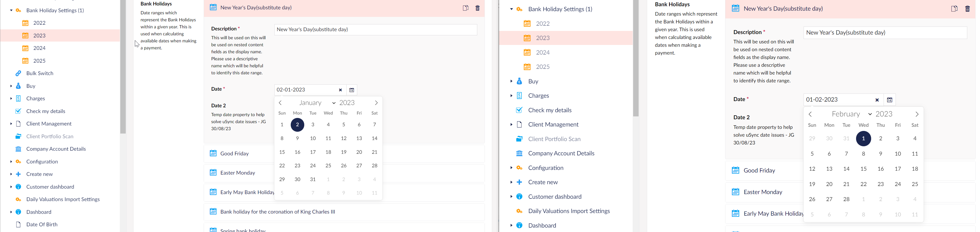Go to previous month from January calendar
980x232 pixels.
coord(280,103)
